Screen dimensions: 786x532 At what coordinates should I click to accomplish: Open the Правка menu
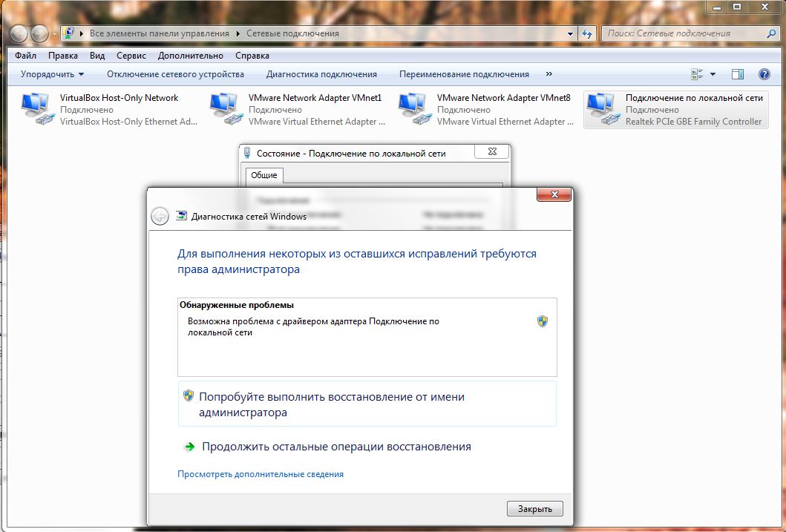coord(63,56)
